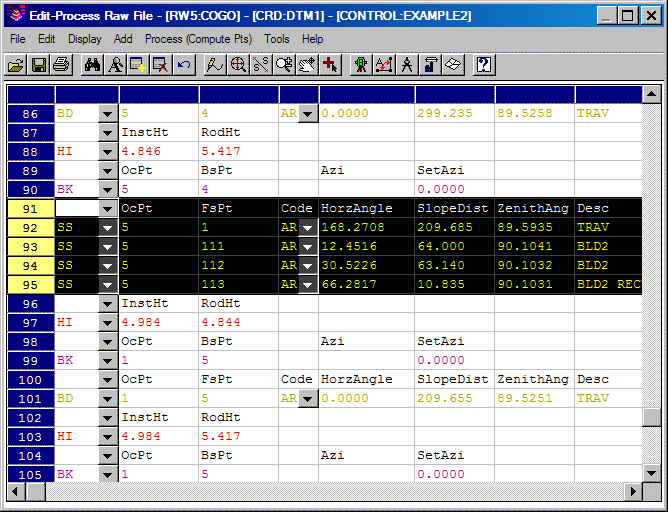The image size is (668, 512).
Task: Click the Print icon
Action: 61,65
